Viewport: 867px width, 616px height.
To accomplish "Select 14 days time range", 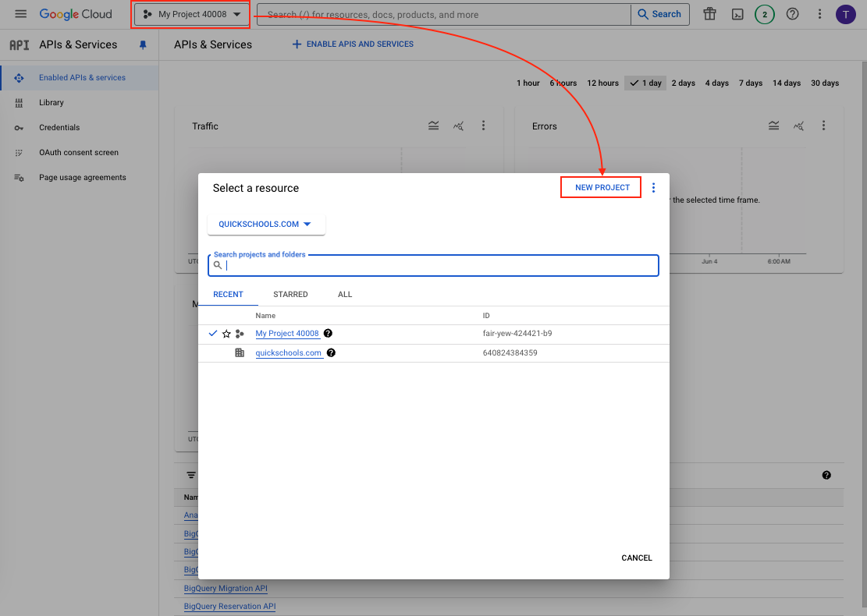I will coord(787,83).
